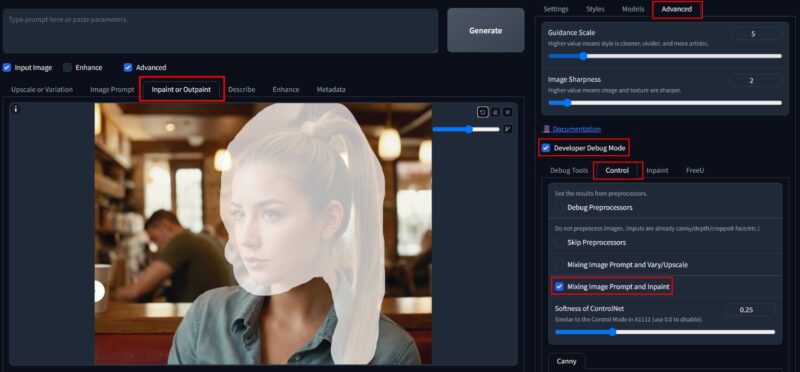This screenshot has width=800, height=372.
Task: Select the Canny tab
Action: [x=566, y=361]
